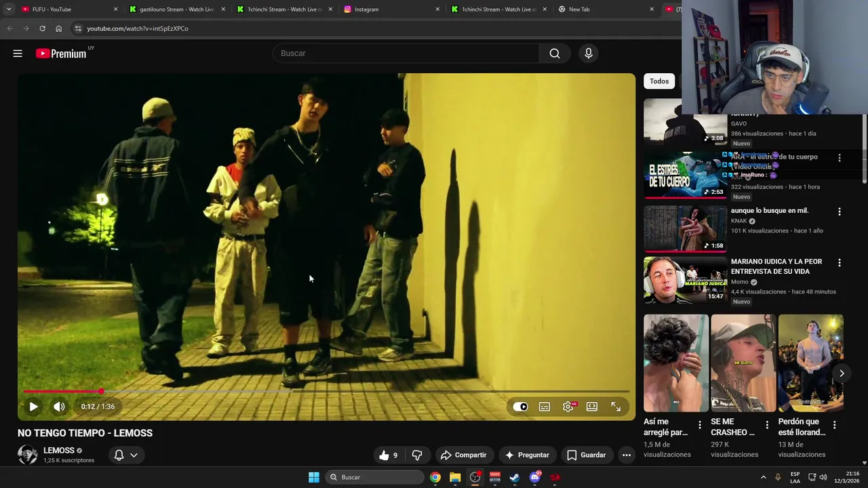Mute the video volume
The image size is (868, 488).
[60, 407]
